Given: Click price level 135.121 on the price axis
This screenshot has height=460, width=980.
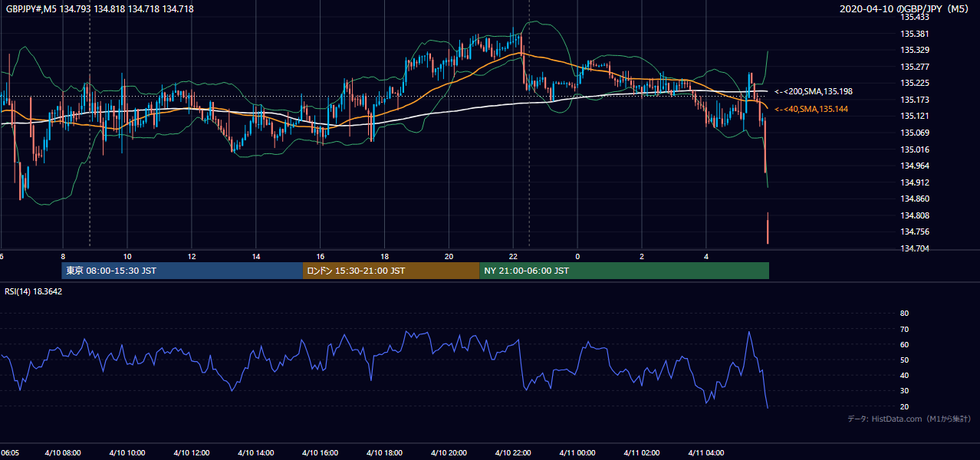Looking at the screenshot, I should tap(915, 117).
